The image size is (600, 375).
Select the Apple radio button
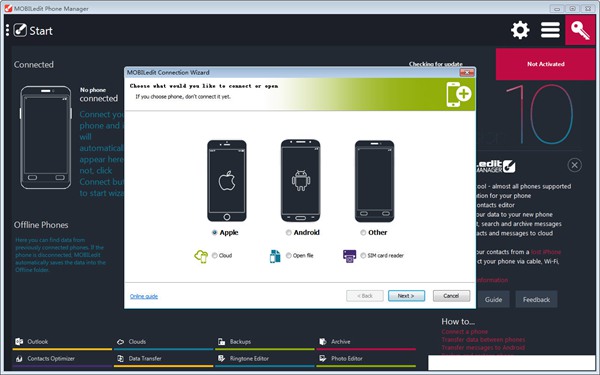(x=214, y=233)
